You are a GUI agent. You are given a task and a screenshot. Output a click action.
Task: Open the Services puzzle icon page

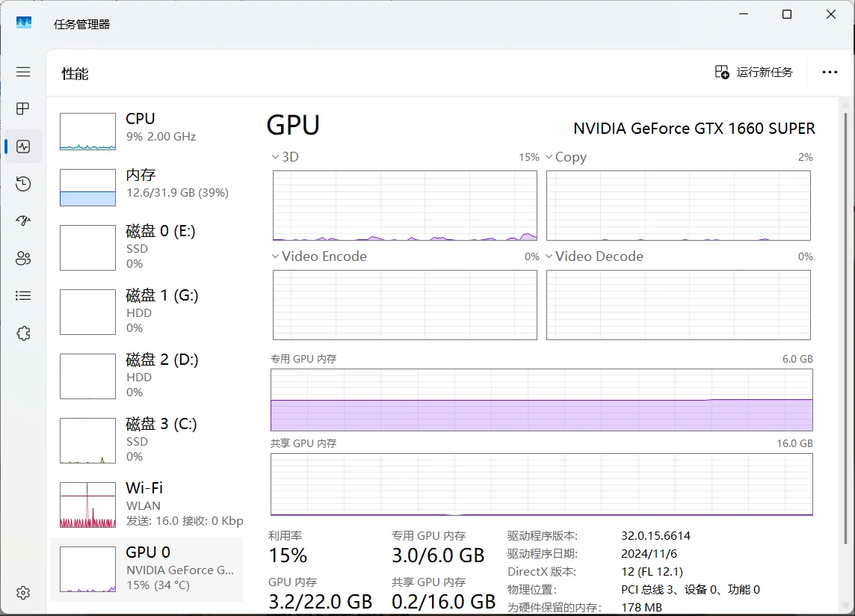(x=23, y=333)
